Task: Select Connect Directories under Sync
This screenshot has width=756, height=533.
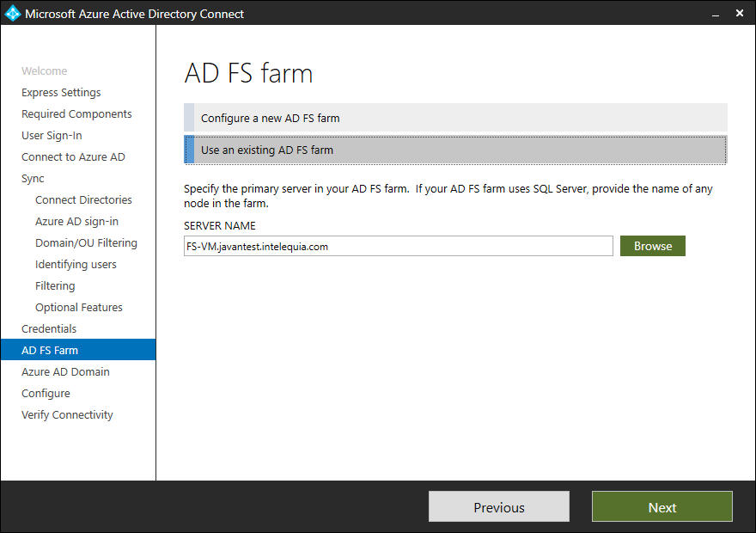Action: click(83, 199)
